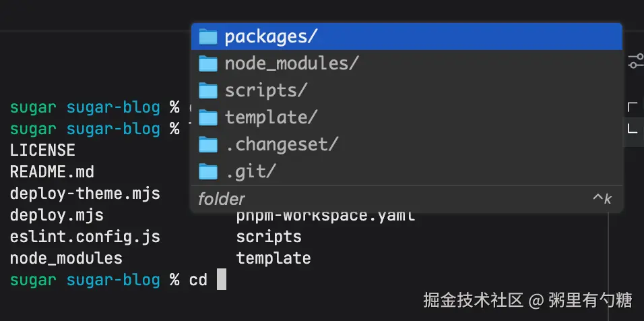Image resolution: width=644 pixels, height=321 pixels.
Task: Click the packages folder icon
Action: coord(208,36)
